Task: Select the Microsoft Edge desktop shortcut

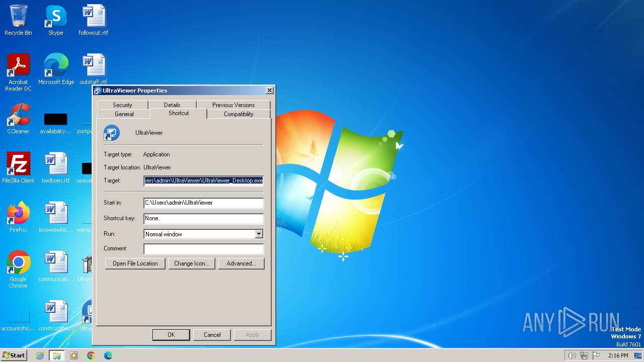Action: [x=56, y=69]
